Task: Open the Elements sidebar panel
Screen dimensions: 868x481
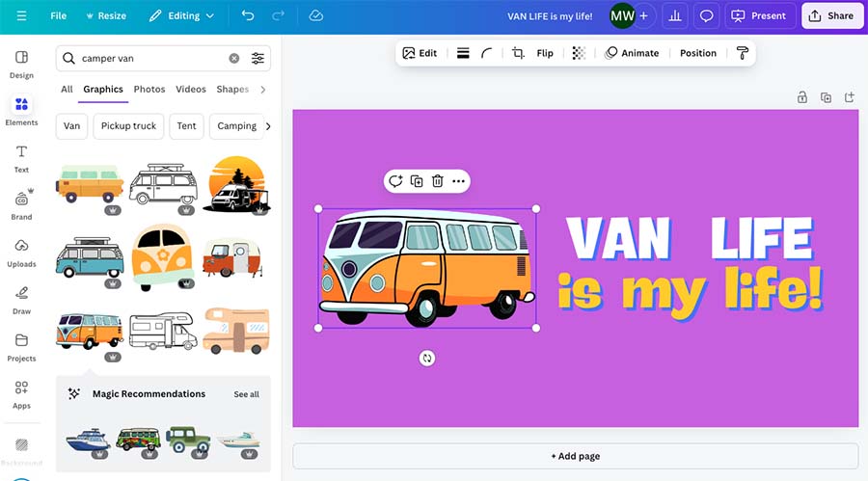Action: click(x=21, y=111)
